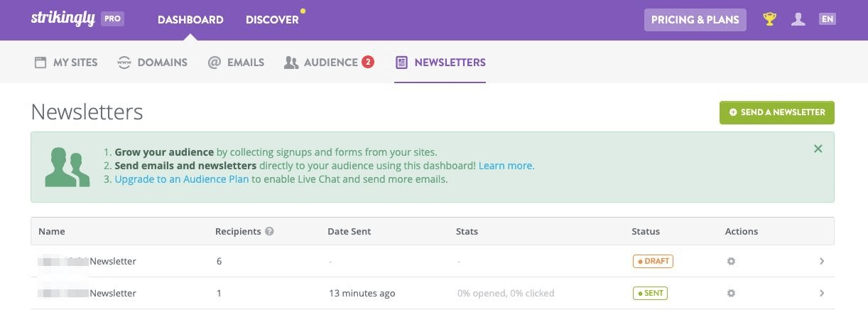Expand the draft newsletter row chevron

click(x=822, y=262)
